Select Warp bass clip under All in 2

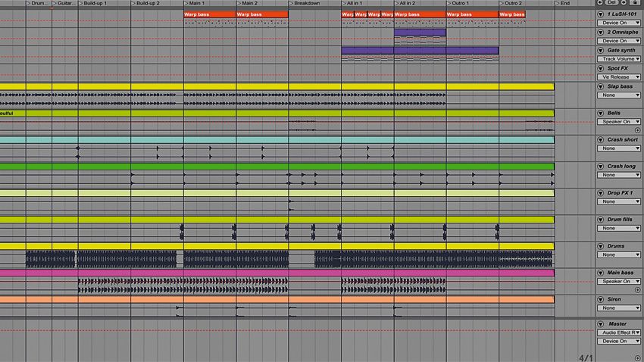(x=420, y=14)
